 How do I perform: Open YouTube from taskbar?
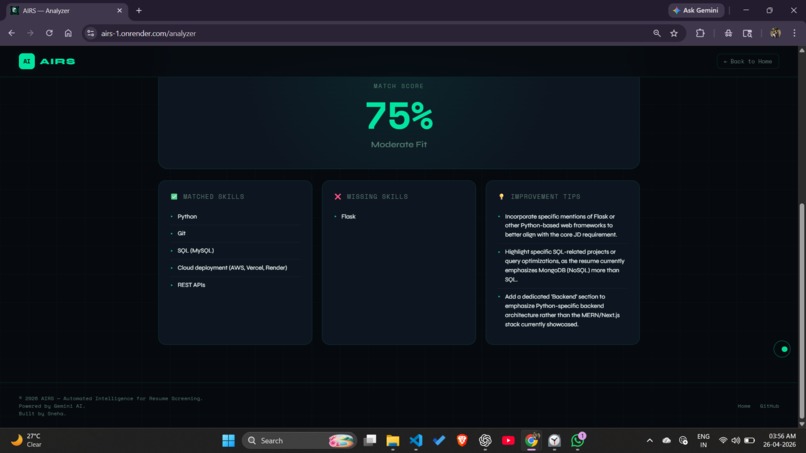pos(508,440)
